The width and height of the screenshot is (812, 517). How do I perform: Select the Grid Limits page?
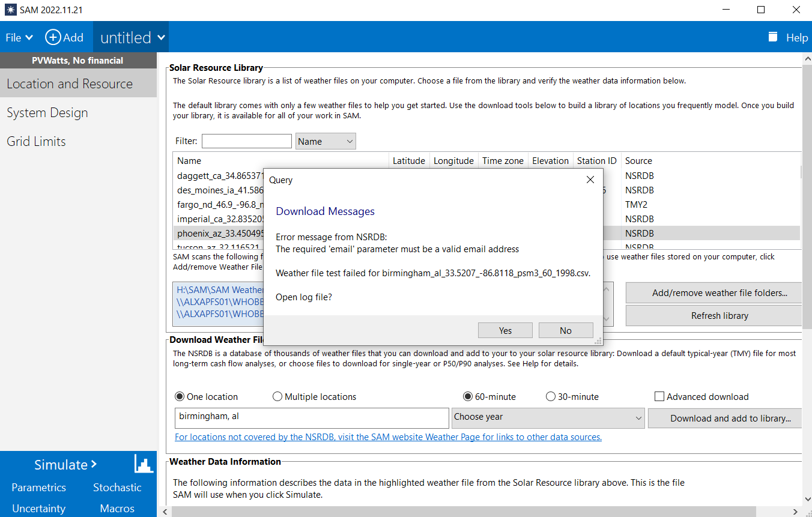click(36, 141)
